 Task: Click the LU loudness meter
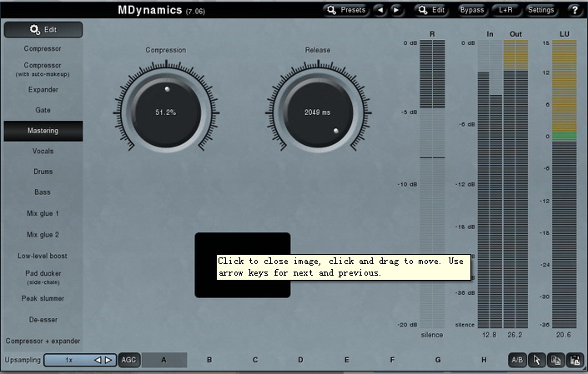click(x=565, y=184)
